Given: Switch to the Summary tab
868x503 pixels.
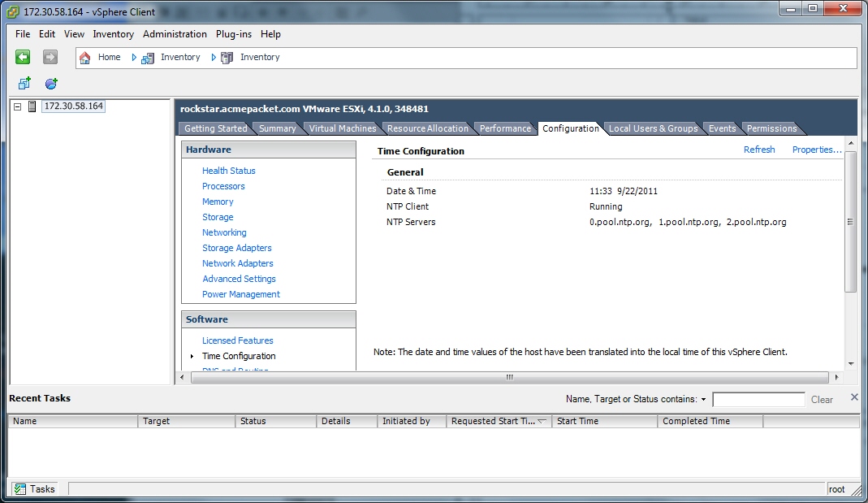Looking at the screenshot, I should 278,128.
